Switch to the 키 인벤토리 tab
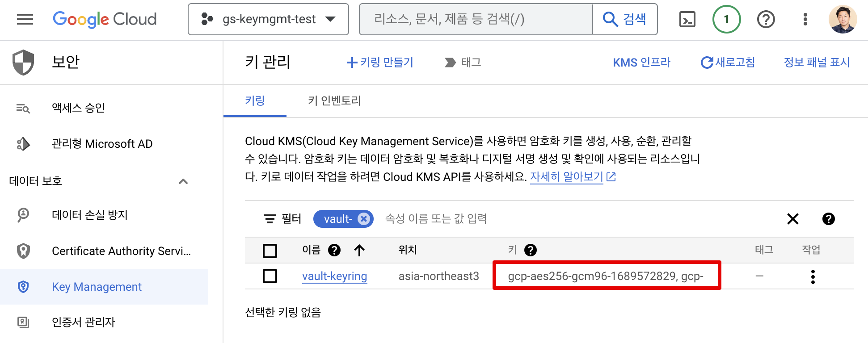 (x=334, y=101)
